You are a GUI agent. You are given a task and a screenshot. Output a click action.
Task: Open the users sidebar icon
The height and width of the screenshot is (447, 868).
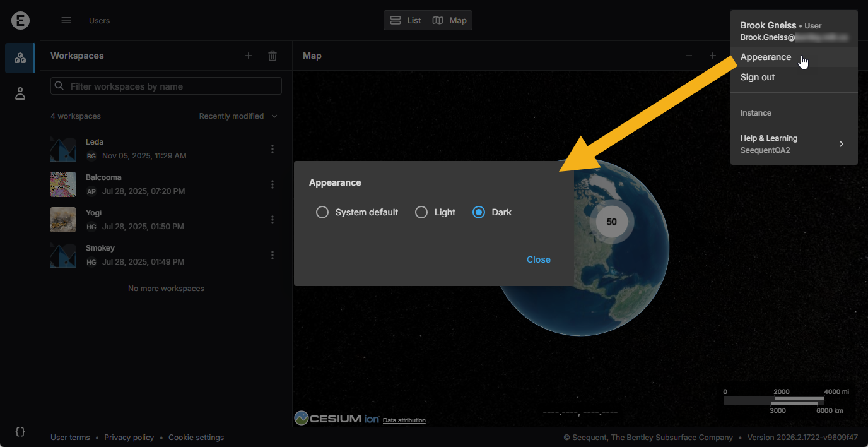click(20, 94)
